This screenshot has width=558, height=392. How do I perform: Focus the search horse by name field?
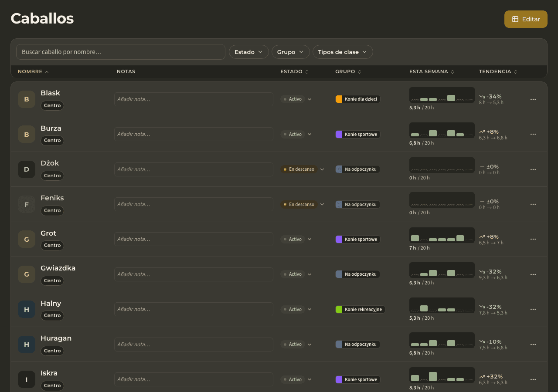click(x=121, y=52)
